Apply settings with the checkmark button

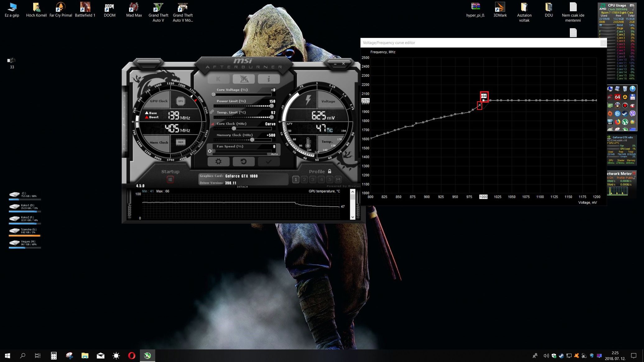point(269,162)
